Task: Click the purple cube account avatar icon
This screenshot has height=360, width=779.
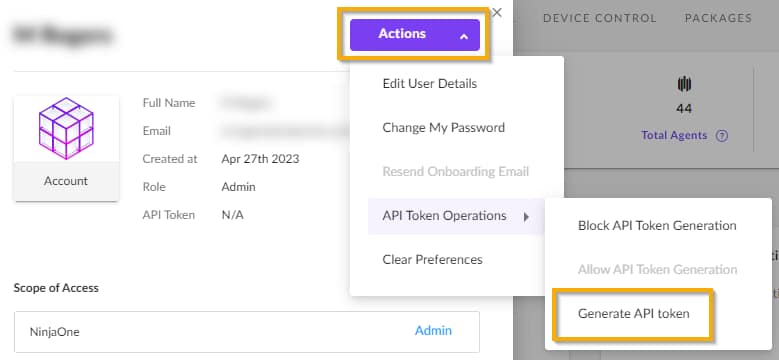Action: coord(66,128)
